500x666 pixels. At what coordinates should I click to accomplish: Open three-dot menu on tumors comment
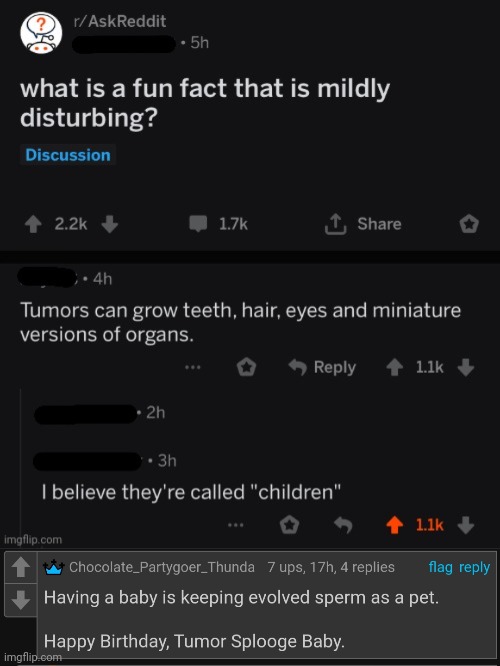(x=192, y=367)
